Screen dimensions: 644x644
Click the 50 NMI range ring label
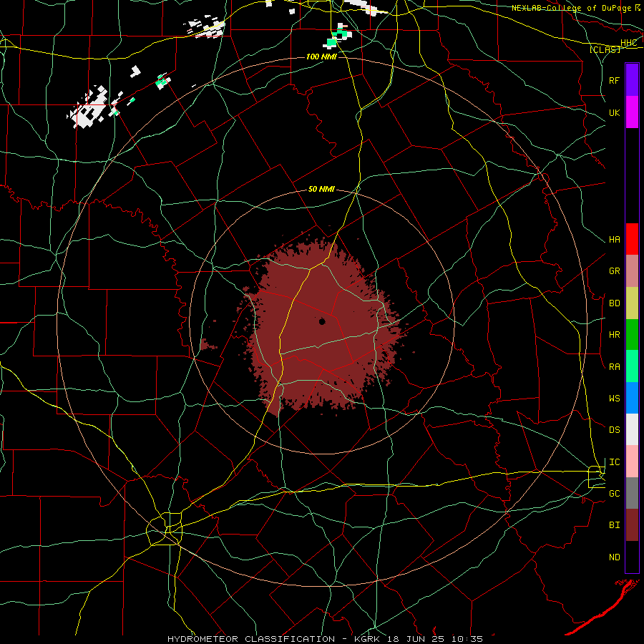[321, 190]
